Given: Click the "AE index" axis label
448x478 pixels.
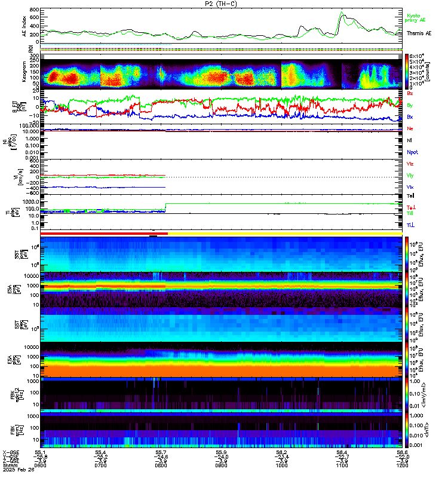Looking at the screenshot, I should pos(24,26).
